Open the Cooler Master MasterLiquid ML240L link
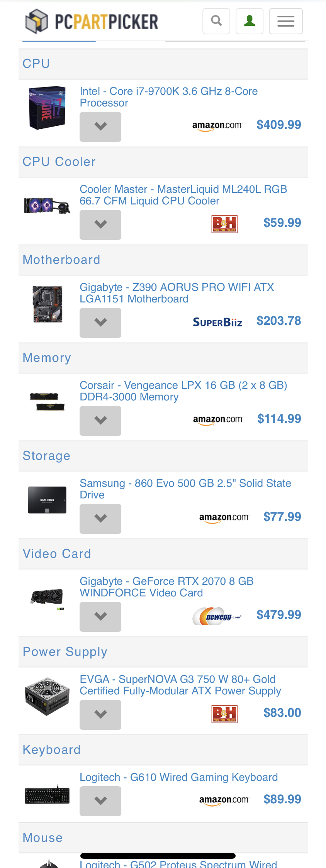This screenshot has height=868, width=326. click(183, 195)
